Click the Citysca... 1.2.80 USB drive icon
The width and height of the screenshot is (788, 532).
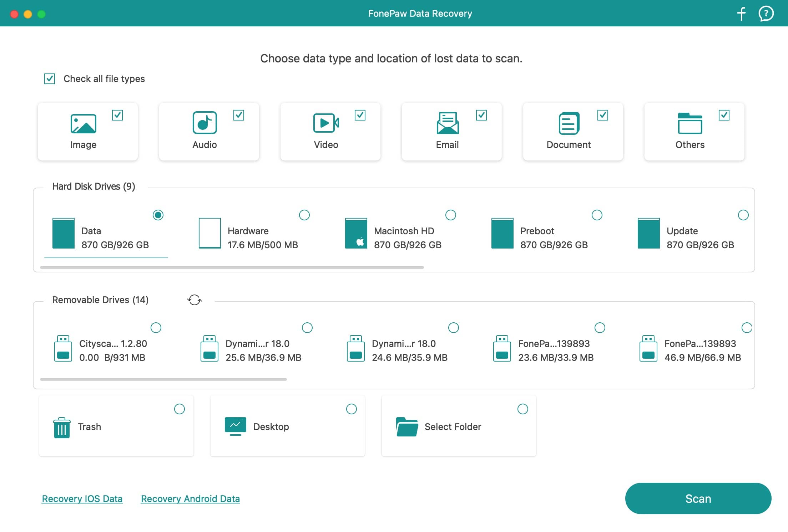tap(63, 349)
